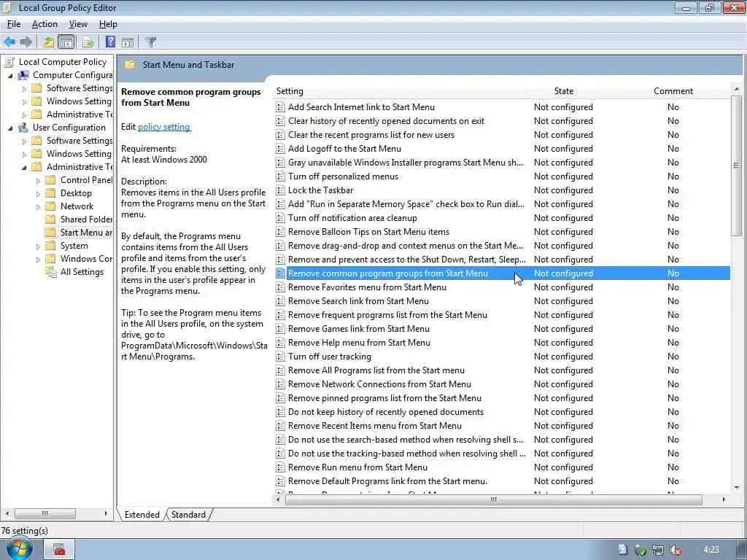The height and width of the screenshot is (560, 747).
Task: Sort by the Setting column header
Action: click(x=400, y=91)
